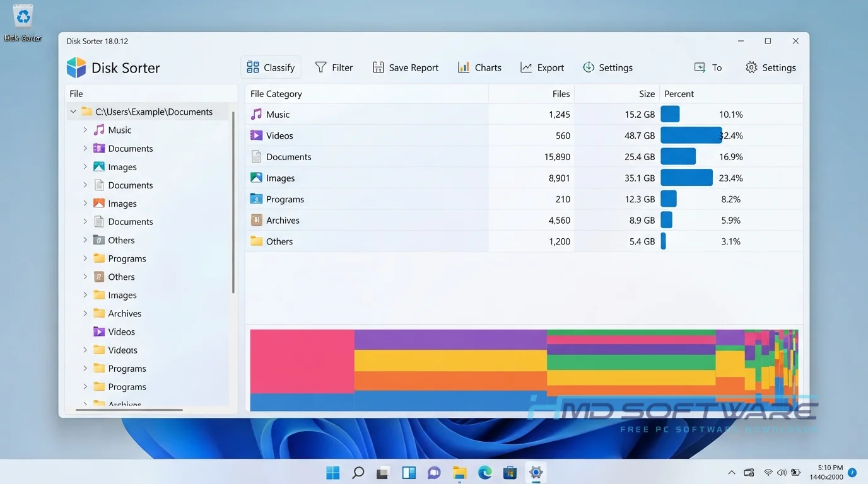Click the folder tree's horizontal scrollbar
The image size is (868, 484).
pos(129,410)
